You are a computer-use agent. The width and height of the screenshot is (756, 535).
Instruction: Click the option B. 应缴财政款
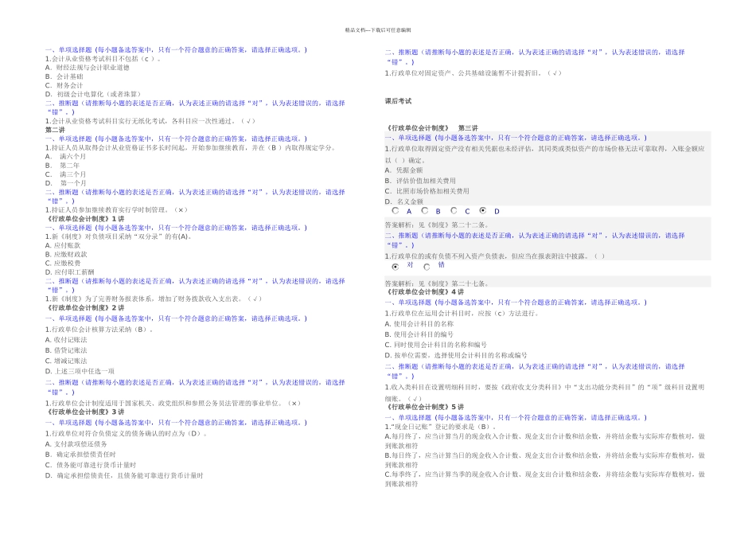[x=67, y=254]
